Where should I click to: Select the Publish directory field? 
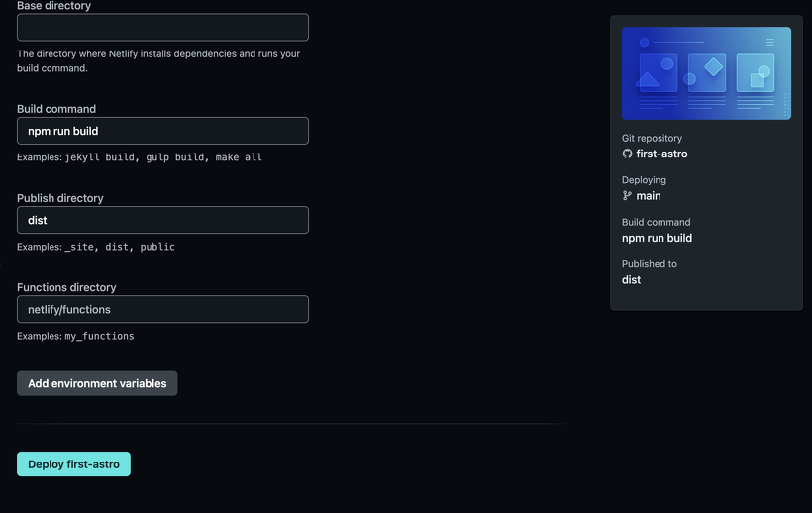click(162, 220)
